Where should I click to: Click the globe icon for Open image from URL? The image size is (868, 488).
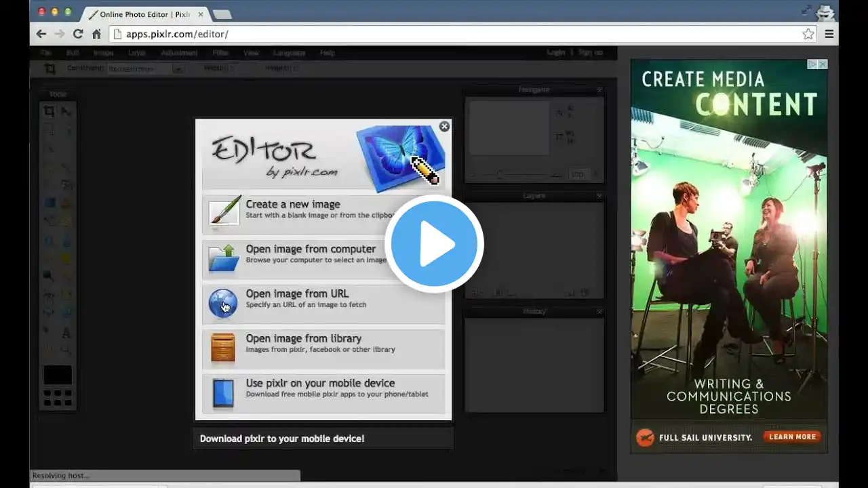tap(223, 303)
